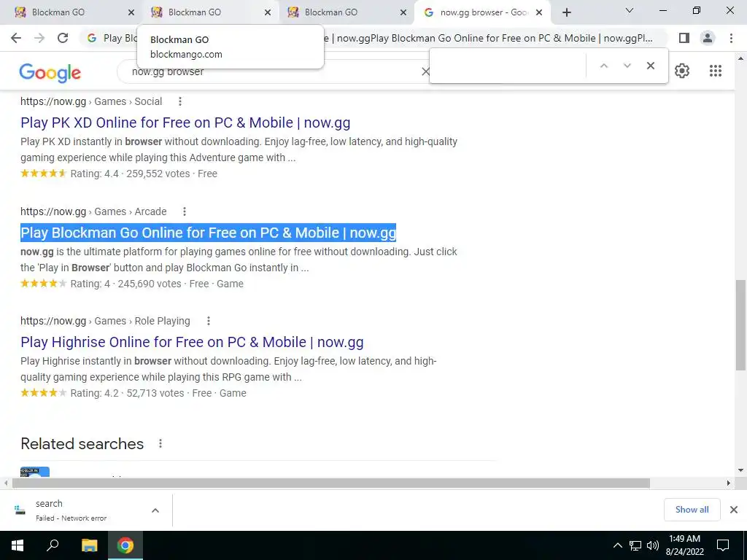The height and width of the screenshot is (560, 747).
Task: Click the Google search query field
Action: [x=271, y=71]
